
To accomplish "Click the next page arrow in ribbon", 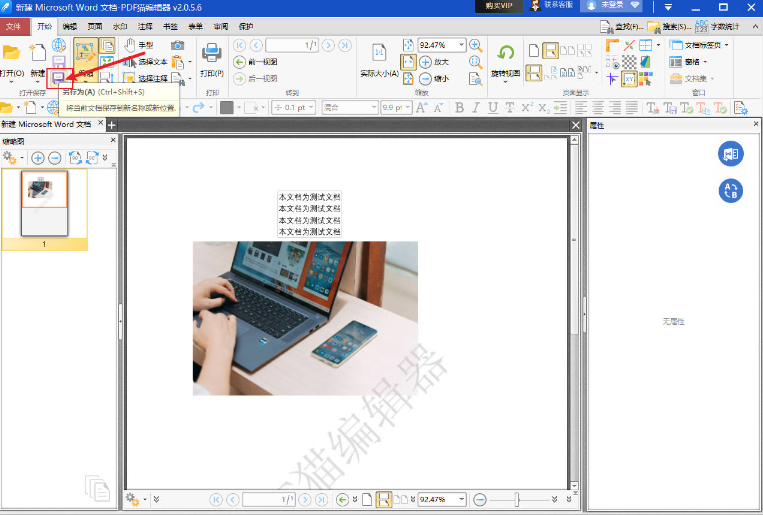I will click(x=328, y=45).
